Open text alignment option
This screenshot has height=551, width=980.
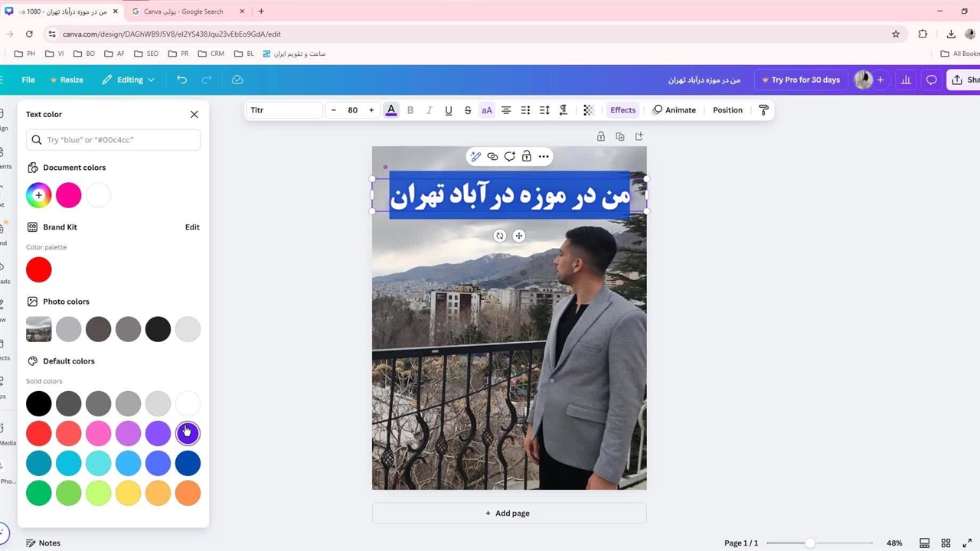click(506, 110)
